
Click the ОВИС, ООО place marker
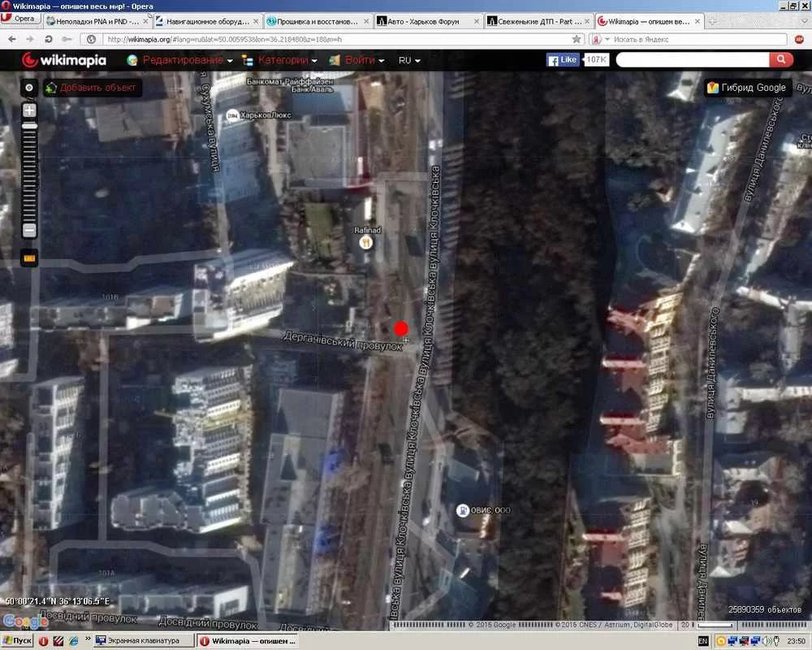click(x=462, y=510)
